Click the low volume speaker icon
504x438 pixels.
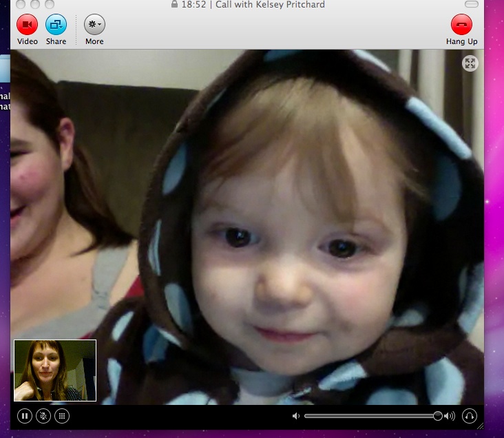pyautogui.click(x=295, y=416)
